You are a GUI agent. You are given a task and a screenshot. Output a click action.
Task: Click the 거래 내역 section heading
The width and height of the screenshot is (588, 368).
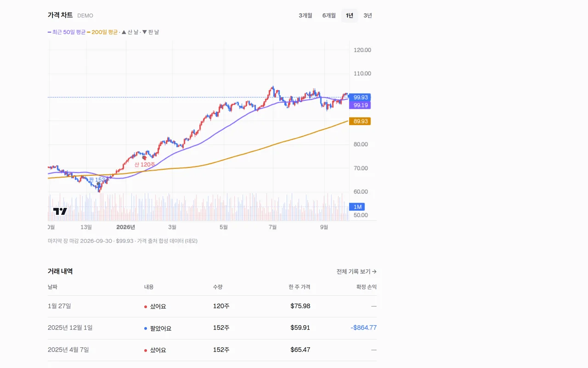[60, 271]
